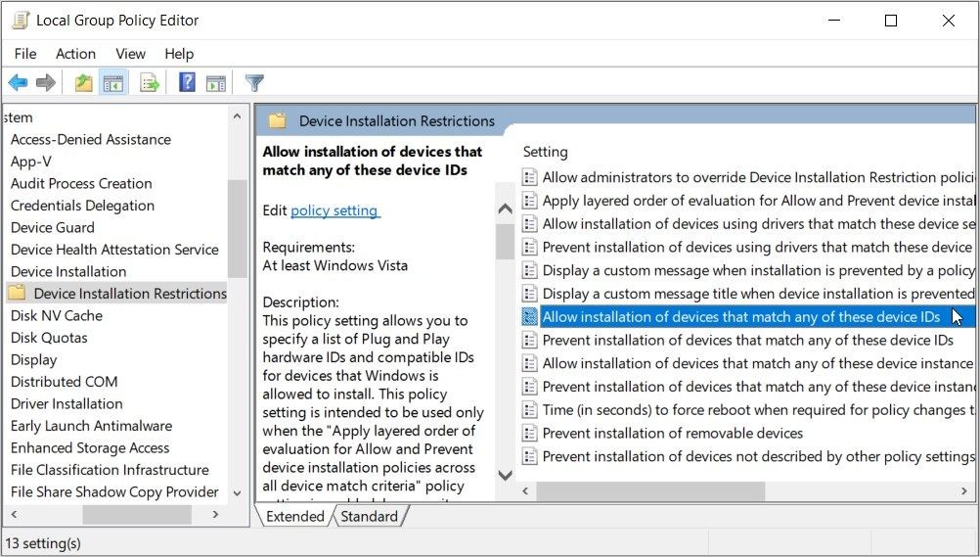
Task: Select Disk NV Cache tree node
Action: 57,315
